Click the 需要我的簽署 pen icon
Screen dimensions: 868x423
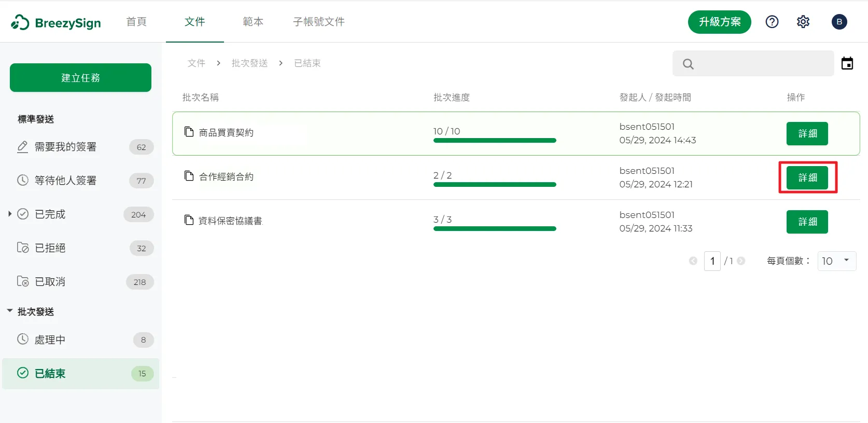coord(22,147)
